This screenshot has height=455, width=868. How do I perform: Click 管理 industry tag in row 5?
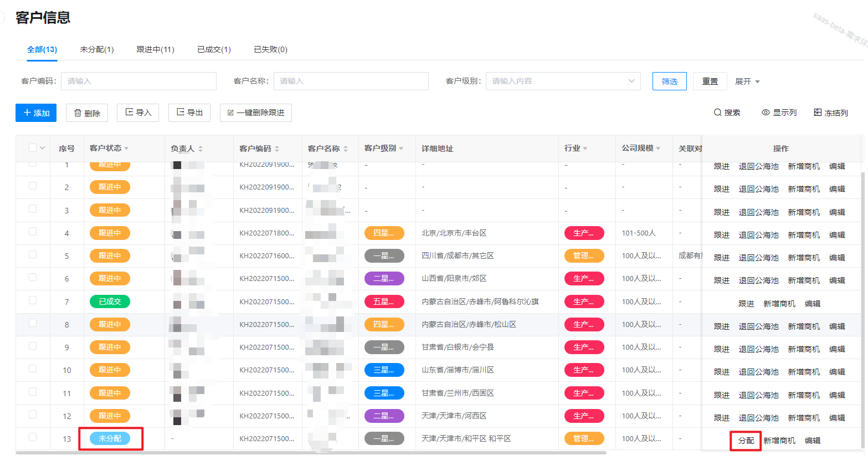[584, 255]
